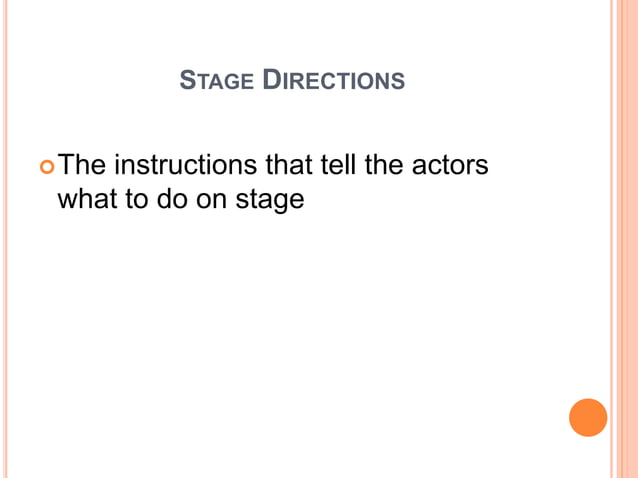Click the word "to" on the second line
Viewport: 638px width, 478px height.
coord(133,199)
